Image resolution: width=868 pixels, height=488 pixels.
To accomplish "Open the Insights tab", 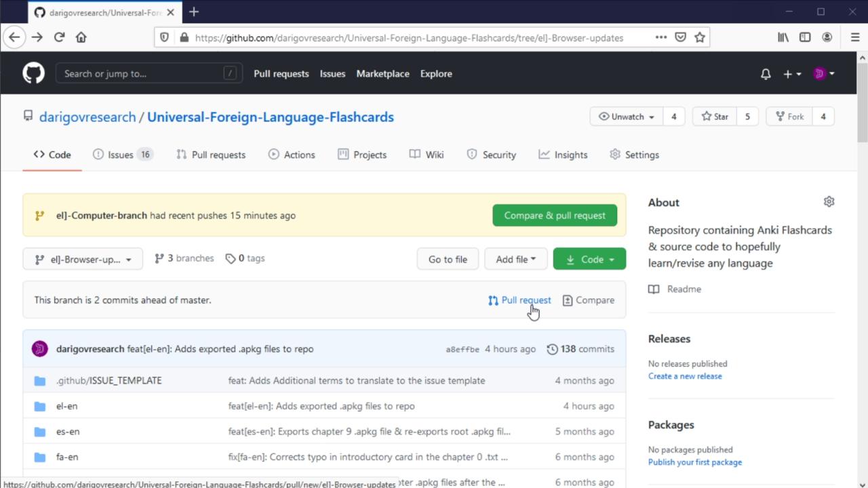I will (563, 155).
